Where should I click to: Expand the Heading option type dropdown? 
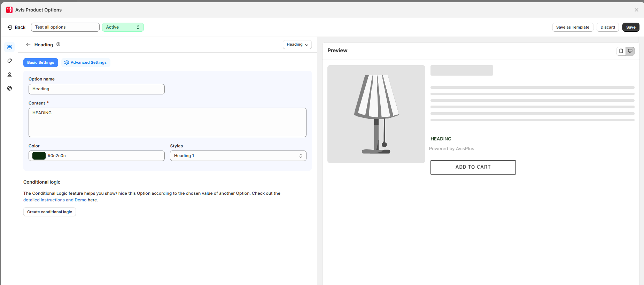click(x=297, y=45)
